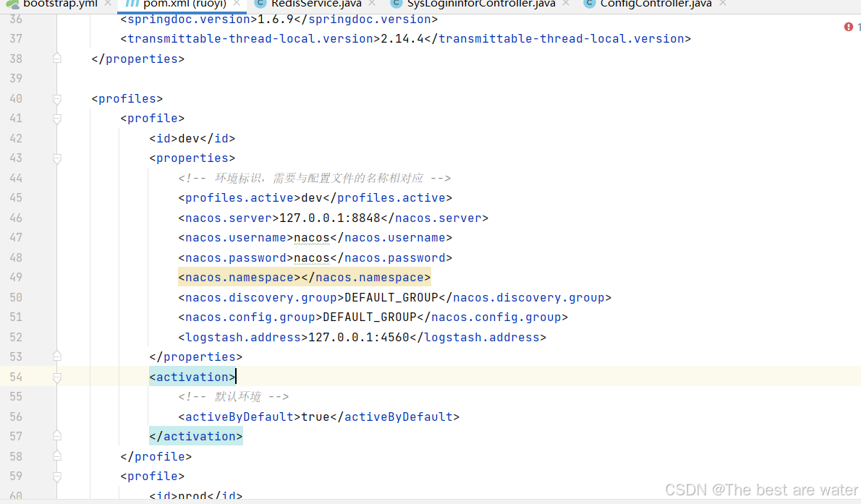Switch to the RedisService.java tab
This screenshot has width=861, height=504.
304,4
